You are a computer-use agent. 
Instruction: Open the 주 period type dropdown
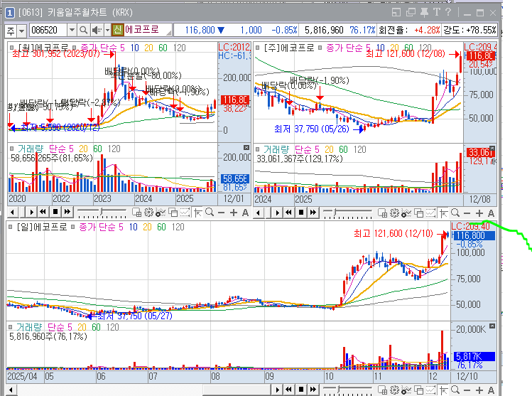point(22,31)
